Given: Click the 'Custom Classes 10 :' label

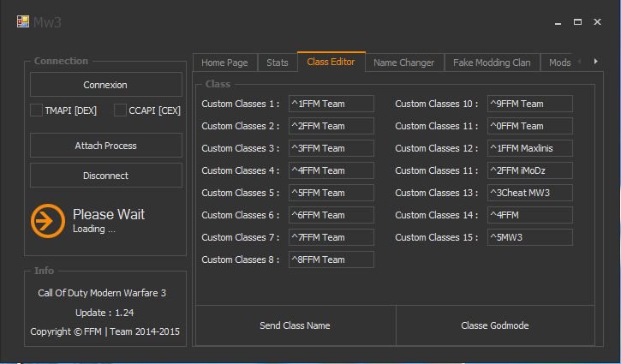Looking at the screenshot, I should [437, 104].
